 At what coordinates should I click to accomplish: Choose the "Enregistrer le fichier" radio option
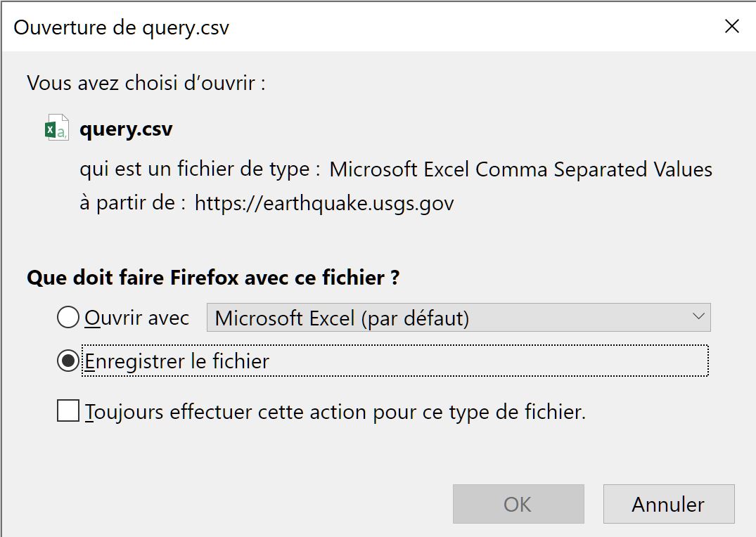pyautogui.click(x=68, y=362)
